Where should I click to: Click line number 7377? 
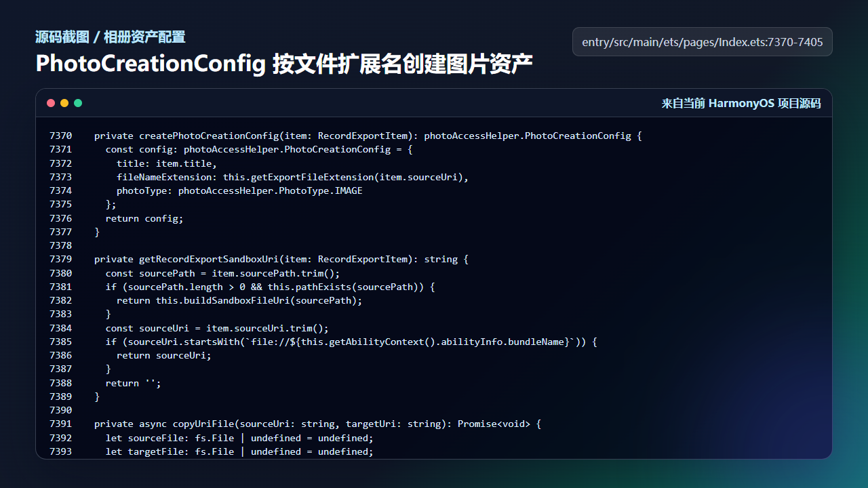60,232
